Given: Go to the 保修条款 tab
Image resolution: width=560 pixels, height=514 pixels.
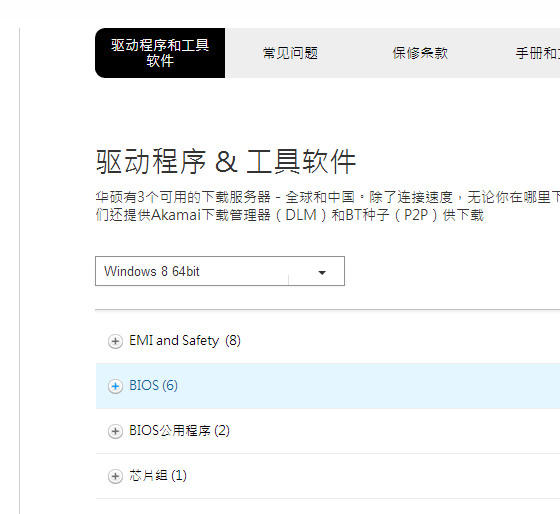Looking at the screenshot, I should (420, 53).
